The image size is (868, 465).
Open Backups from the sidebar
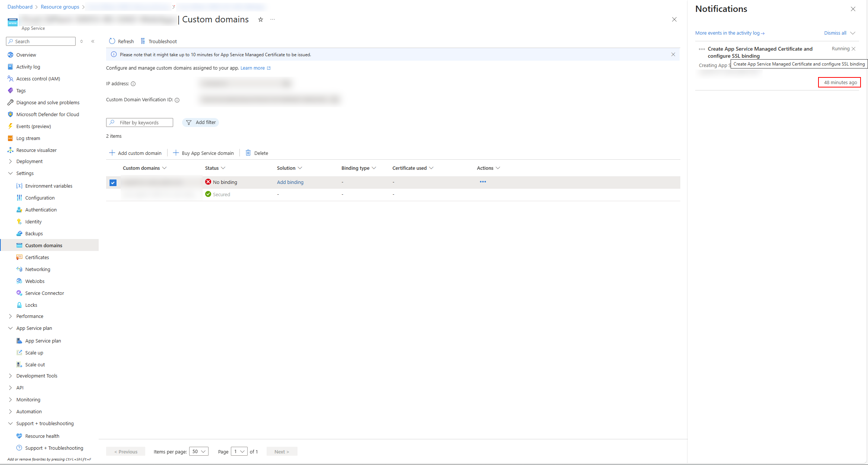tap(34, 233)
